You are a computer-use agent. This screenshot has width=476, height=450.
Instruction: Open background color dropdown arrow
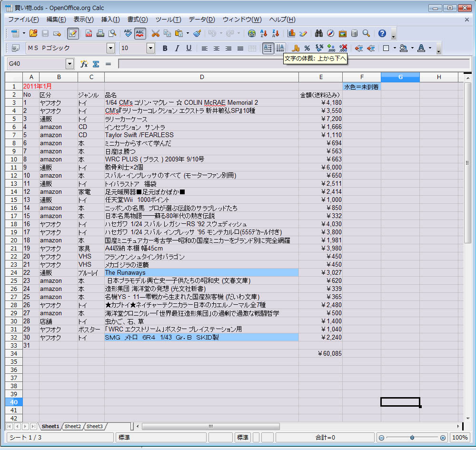(x=412, y=48)
